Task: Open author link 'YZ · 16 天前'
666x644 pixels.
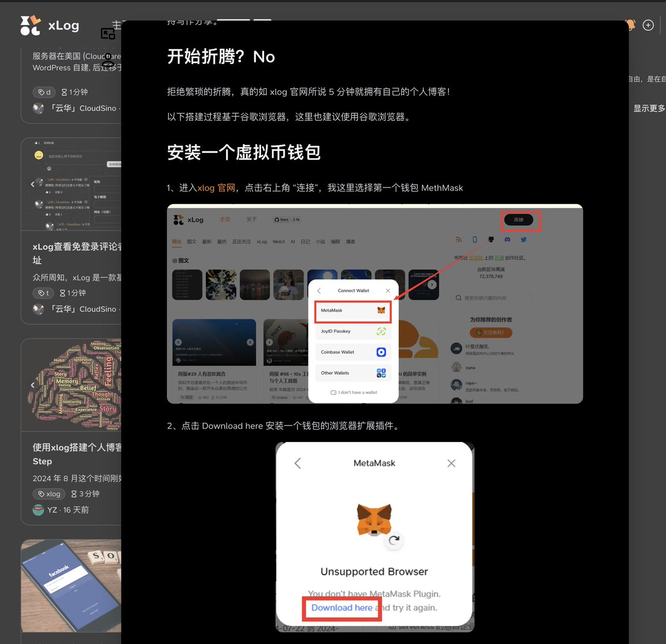Action: (68, 510)
